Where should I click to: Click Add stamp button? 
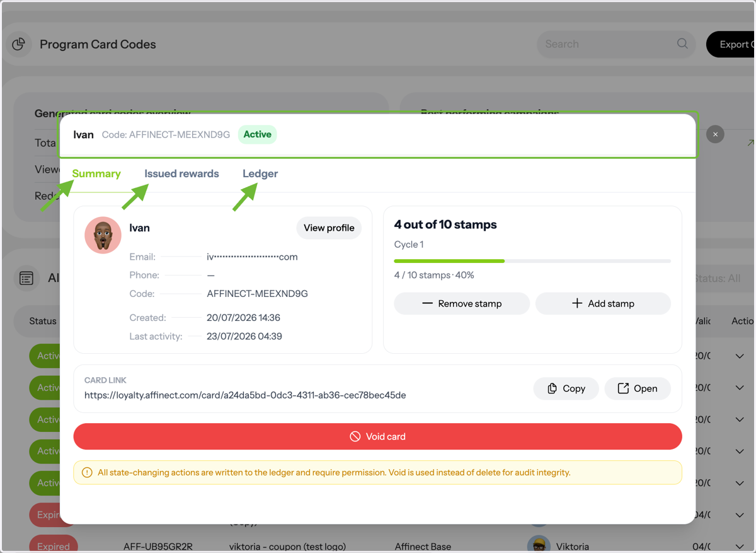(603, 303)
